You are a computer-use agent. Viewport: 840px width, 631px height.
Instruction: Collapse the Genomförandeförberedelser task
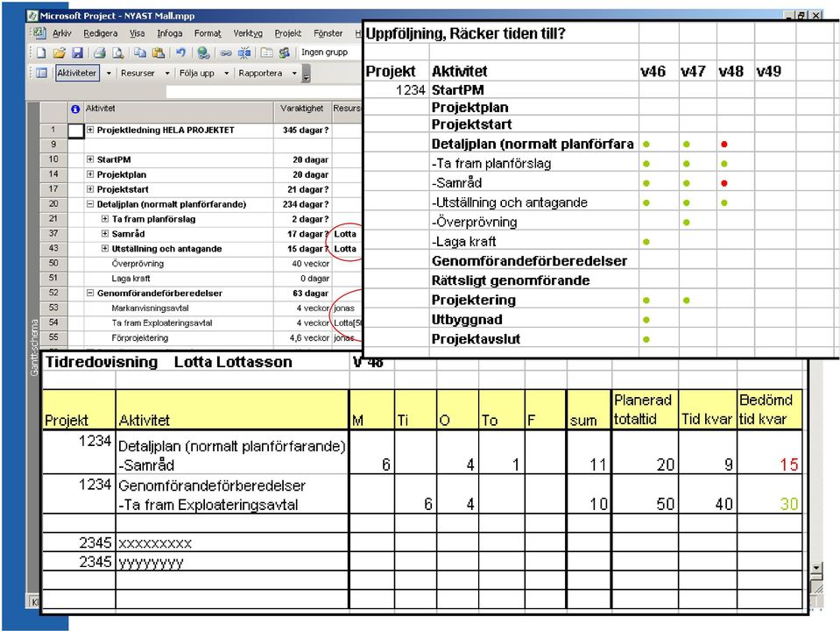coord(90,294)
